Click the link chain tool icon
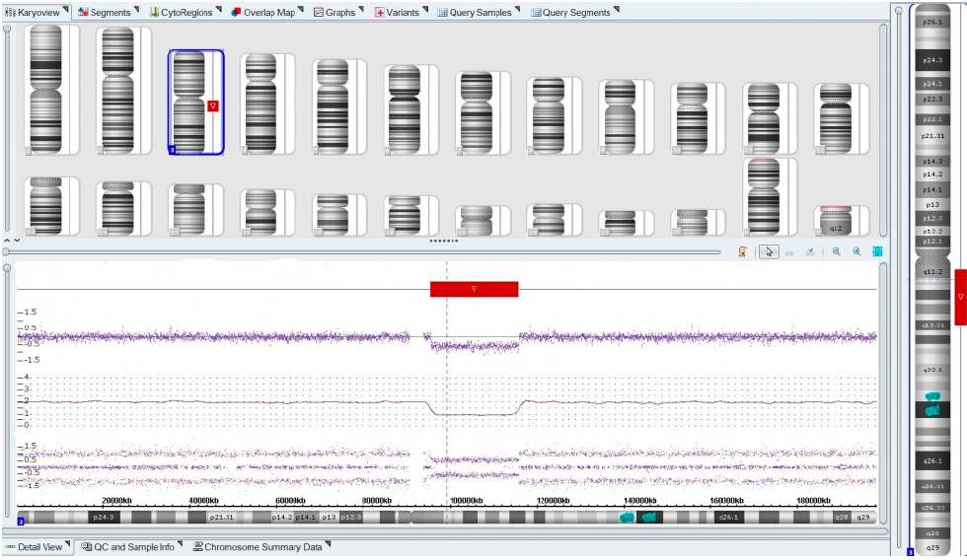Viewport: 967px width, 560px height. pyautogui.click(x=789, y=251)
